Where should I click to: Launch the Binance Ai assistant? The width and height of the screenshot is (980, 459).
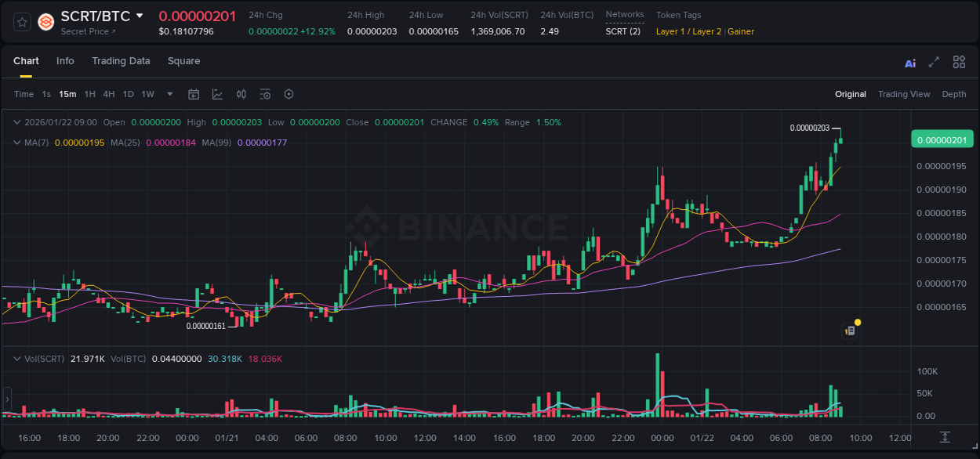coord(909,62)
